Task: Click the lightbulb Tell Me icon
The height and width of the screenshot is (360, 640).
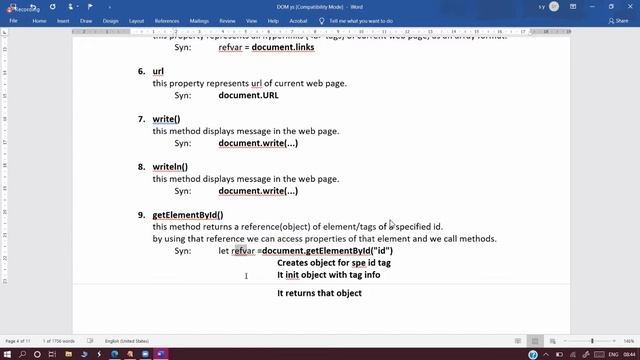Action: [322, 21]
